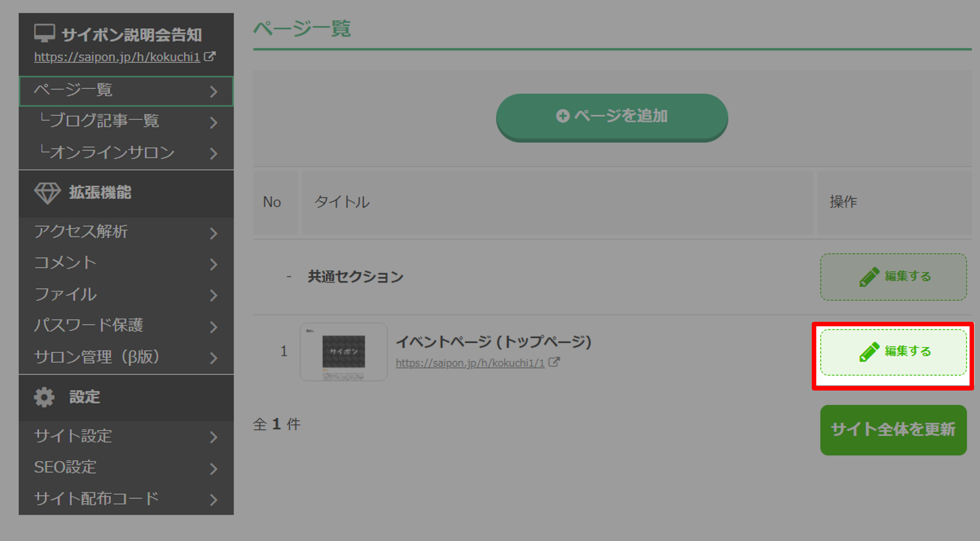Expand ブログ記事一覧 chevron arrow
Screen dimensions: 980x541
click(214, 123)
